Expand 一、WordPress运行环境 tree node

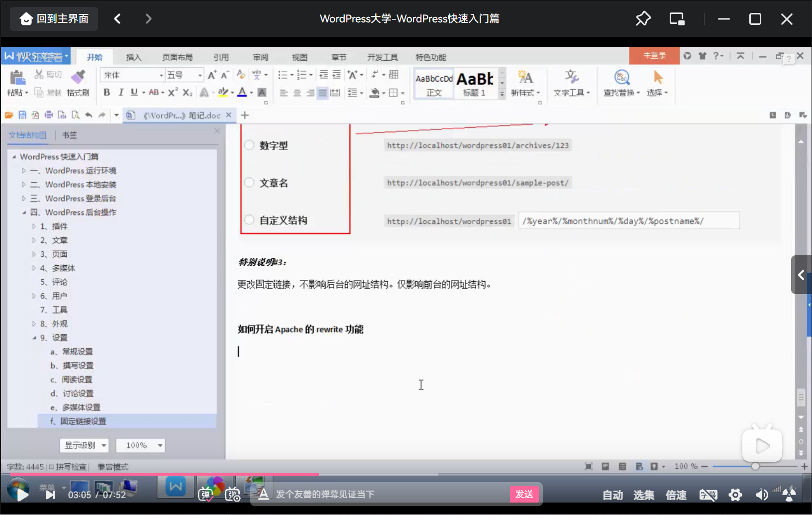point(24,171)
